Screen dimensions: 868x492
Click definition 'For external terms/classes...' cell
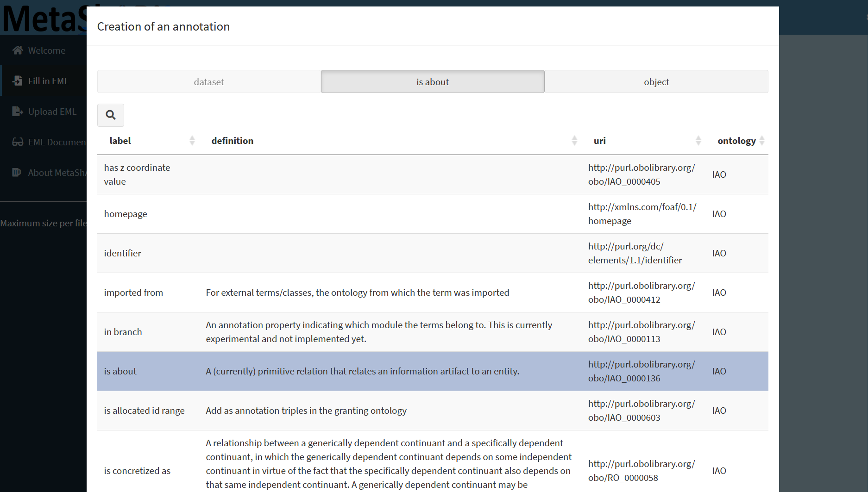(x=390, y=293)
